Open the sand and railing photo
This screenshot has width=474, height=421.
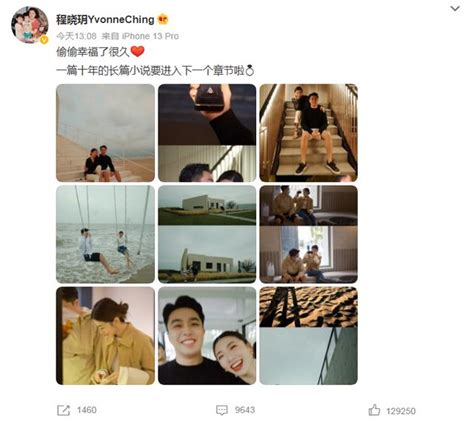pyautogui.click(x=309, y=336)
